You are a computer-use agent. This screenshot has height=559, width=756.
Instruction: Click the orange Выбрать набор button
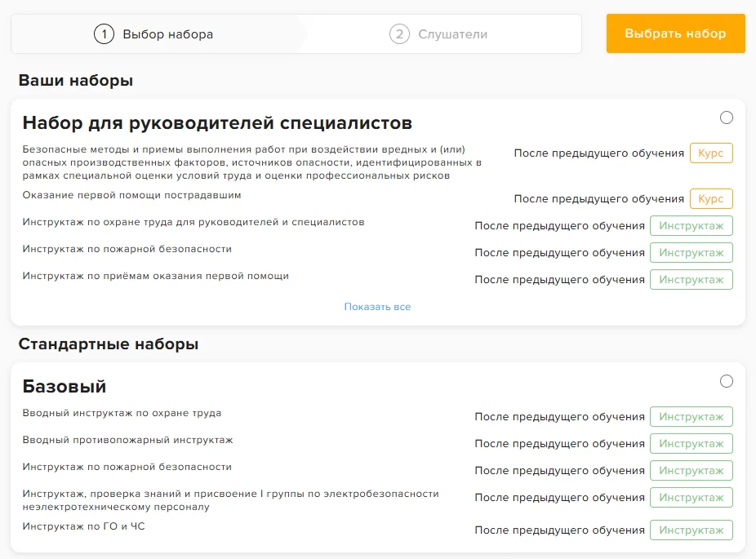(x=675, y=33)
